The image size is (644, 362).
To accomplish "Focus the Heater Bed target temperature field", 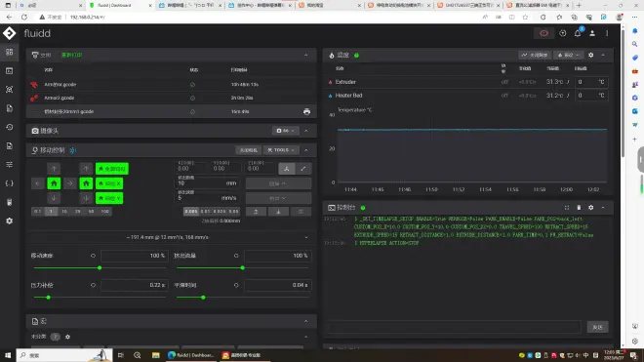I will pyautogui.click(x=590, y=96).
